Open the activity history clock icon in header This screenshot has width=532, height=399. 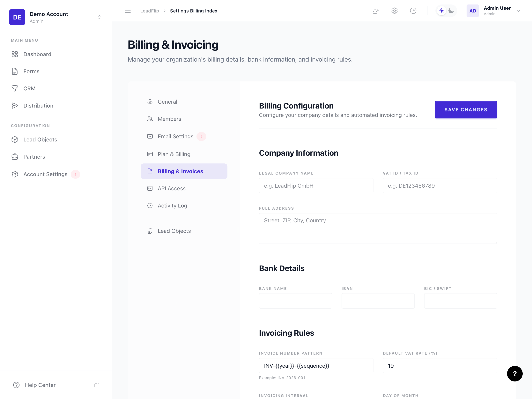tap(413, 11)
